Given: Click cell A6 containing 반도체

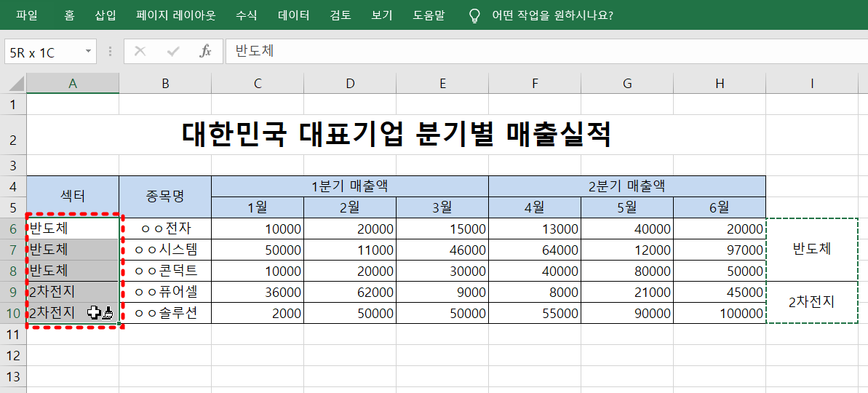Looking at the screenshot, I should [x=73, y=229].
